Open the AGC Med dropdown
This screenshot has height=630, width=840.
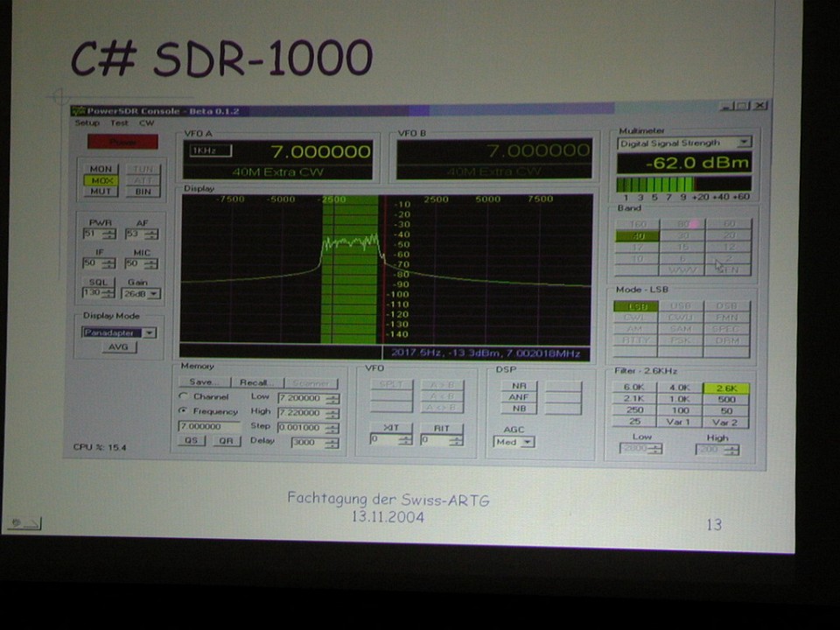tap(514, 442)
